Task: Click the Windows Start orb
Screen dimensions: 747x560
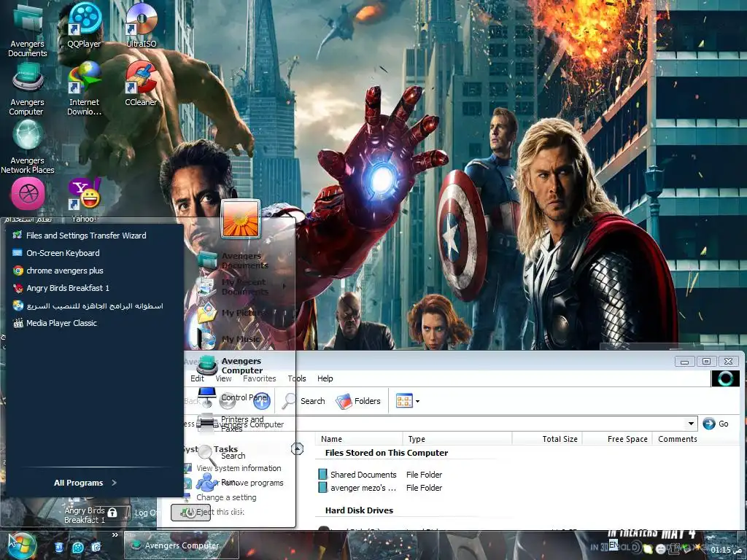Action: (x=22, y=545)
